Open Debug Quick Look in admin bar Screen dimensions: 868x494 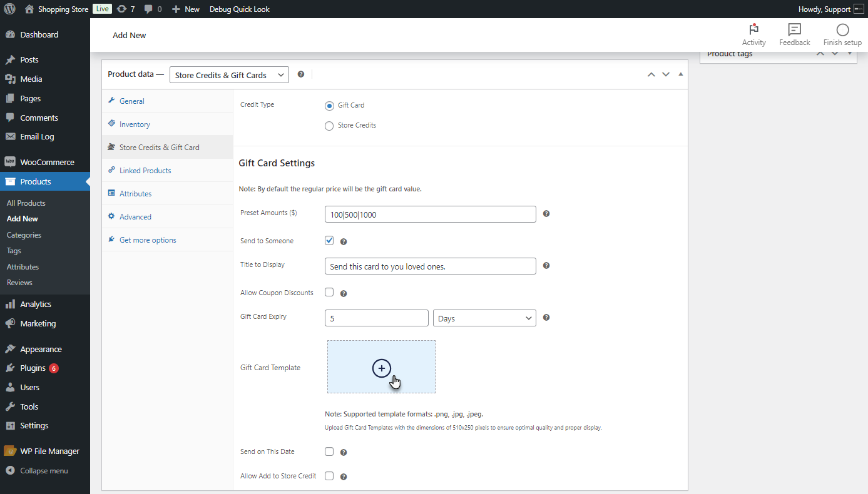[x=240, y=9]
